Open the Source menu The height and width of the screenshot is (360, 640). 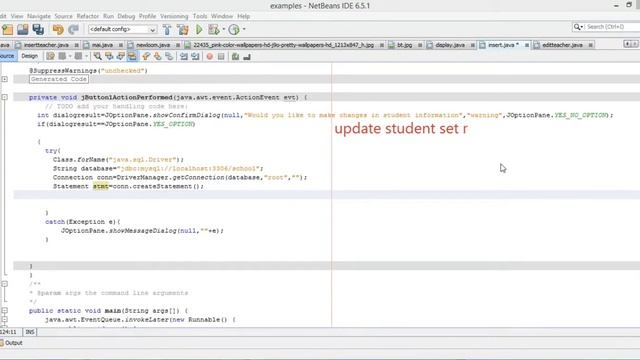pyautogui.click(x=63, y=16)
